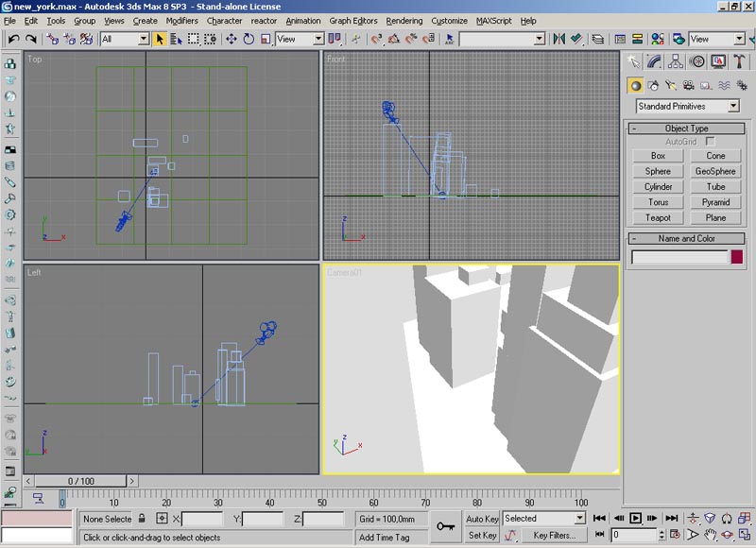Click the Undo arrow in main toolbar

click(13, 39)
